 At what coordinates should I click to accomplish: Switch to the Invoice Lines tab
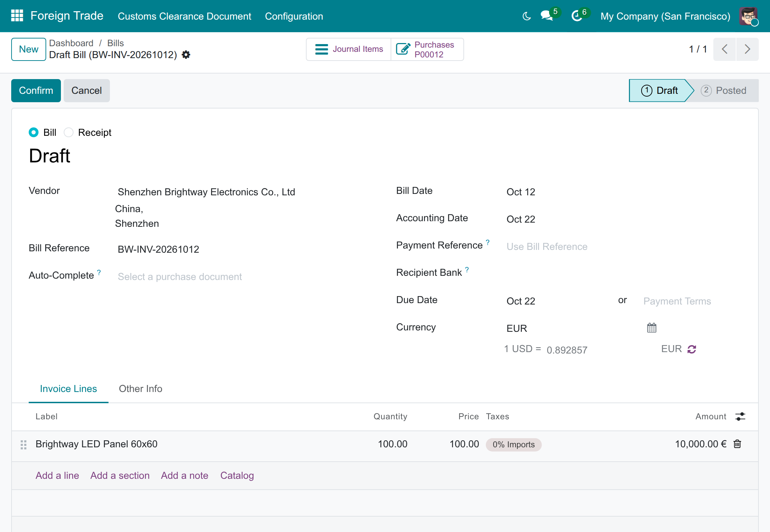69,389
